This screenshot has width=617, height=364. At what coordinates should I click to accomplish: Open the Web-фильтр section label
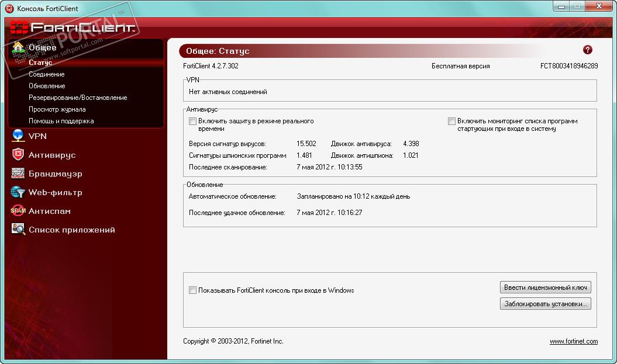[56, 193]
